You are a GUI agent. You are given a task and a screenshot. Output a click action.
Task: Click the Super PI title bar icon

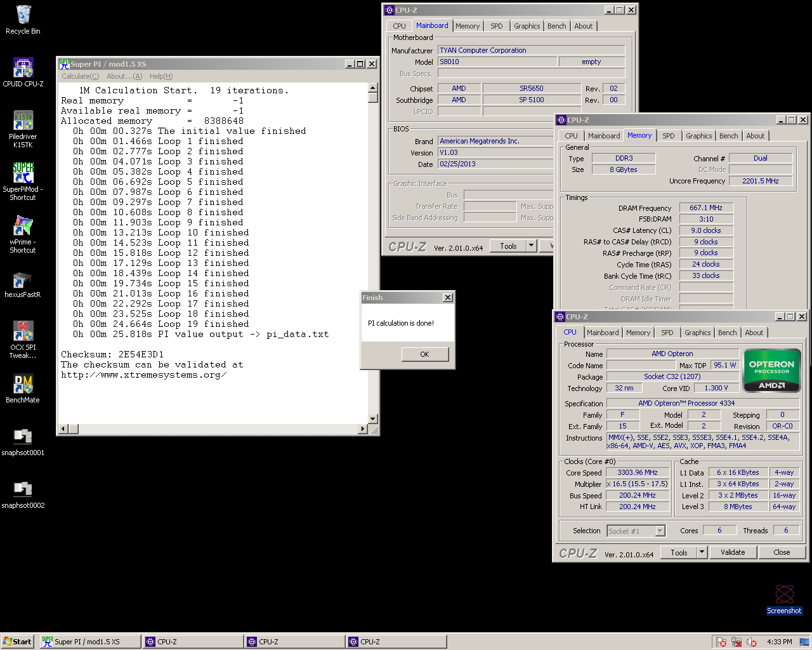(64, 63)
